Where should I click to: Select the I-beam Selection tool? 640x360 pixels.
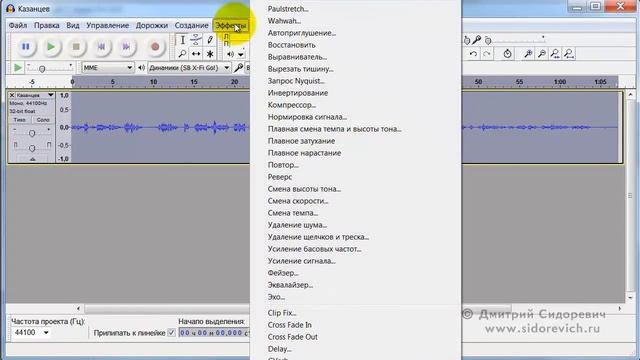(x=182, y=40)
